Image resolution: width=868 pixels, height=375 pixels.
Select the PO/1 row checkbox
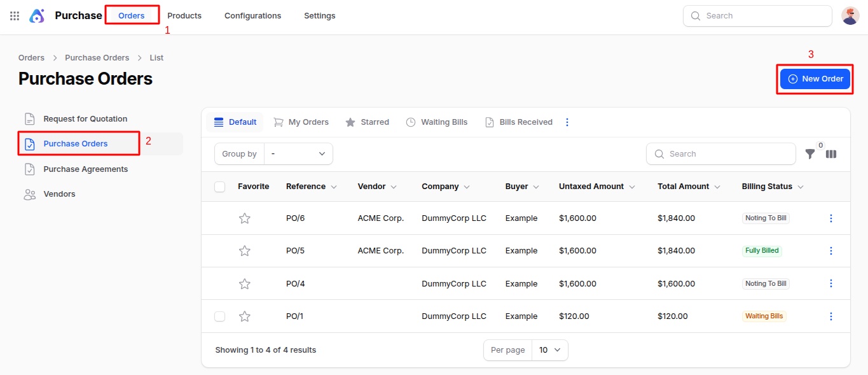pyautogui.click(x=220, y=316)
